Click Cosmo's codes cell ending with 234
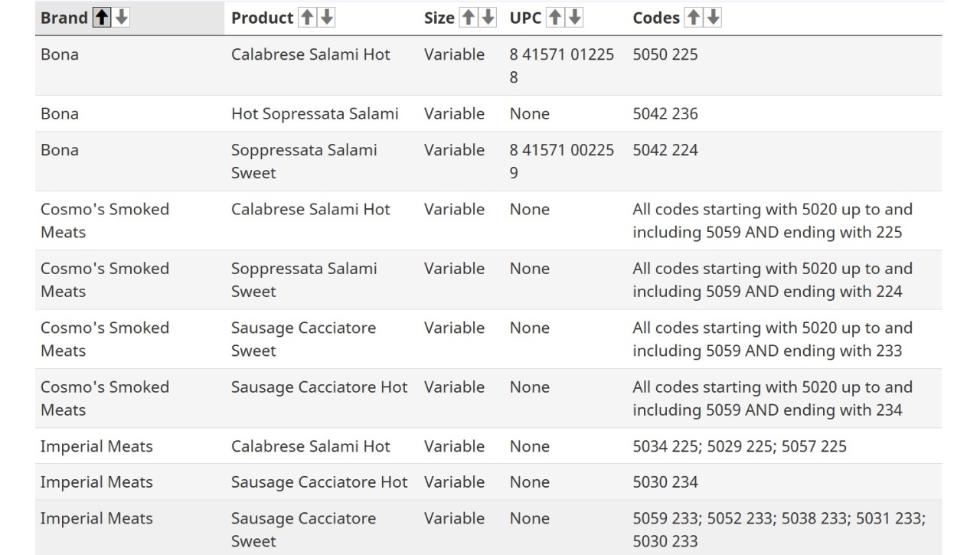This screenshot has height=555, width=980. coord(773,399)
